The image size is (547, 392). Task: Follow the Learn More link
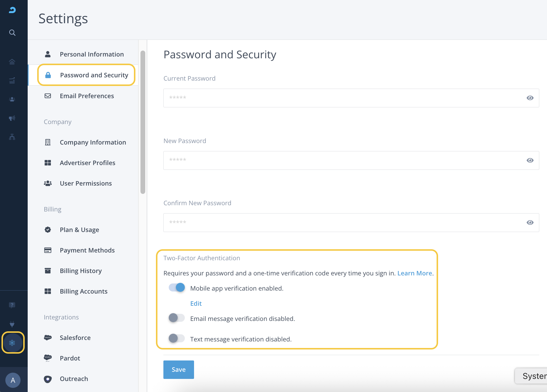pos(415,273)
